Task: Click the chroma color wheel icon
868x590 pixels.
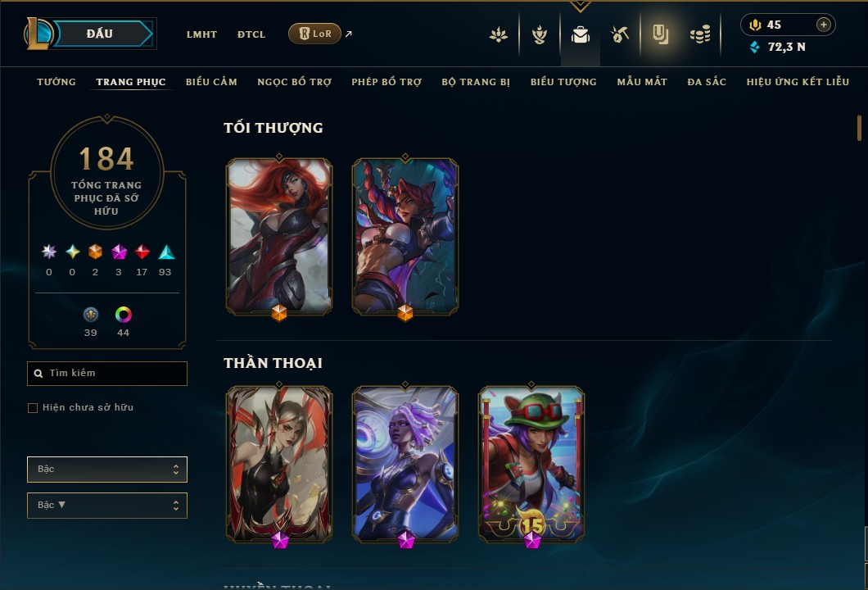Action: [123, 315]
